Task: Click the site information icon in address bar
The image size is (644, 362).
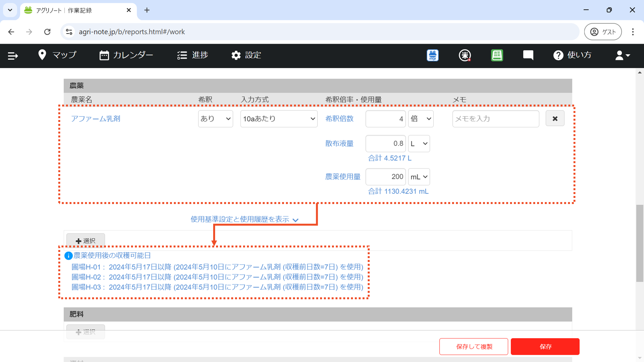Action: tap(69, 32)
